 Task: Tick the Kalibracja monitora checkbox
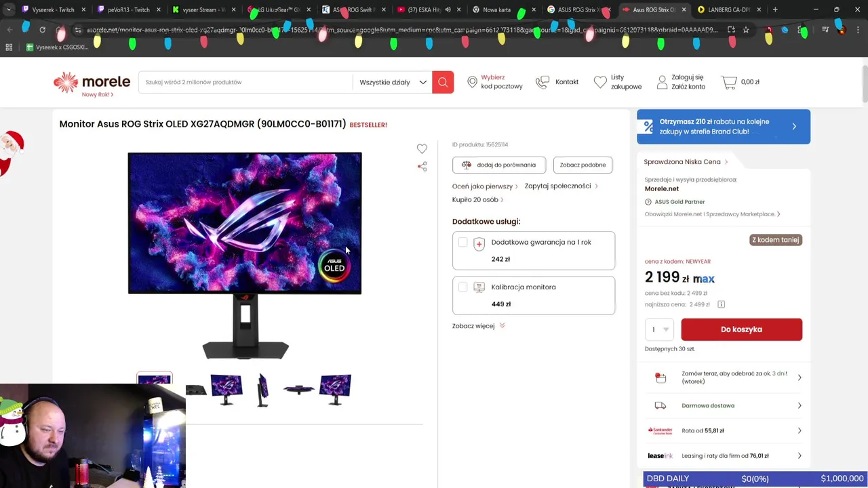462,287
